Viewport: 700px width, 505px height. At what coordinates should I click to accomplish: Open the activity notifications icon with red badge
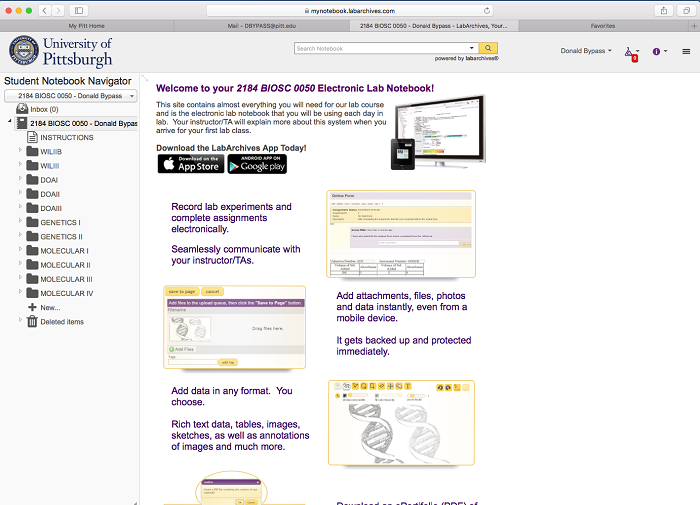coord(630,51)
